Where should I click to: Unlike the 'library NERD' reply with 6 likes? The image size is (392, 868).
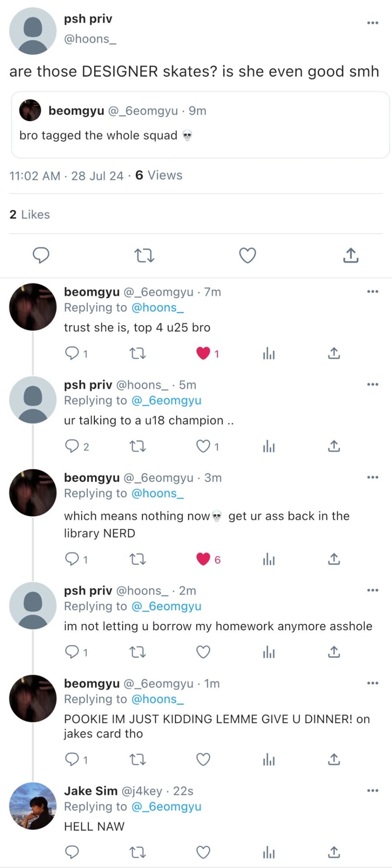coord(203,559)
